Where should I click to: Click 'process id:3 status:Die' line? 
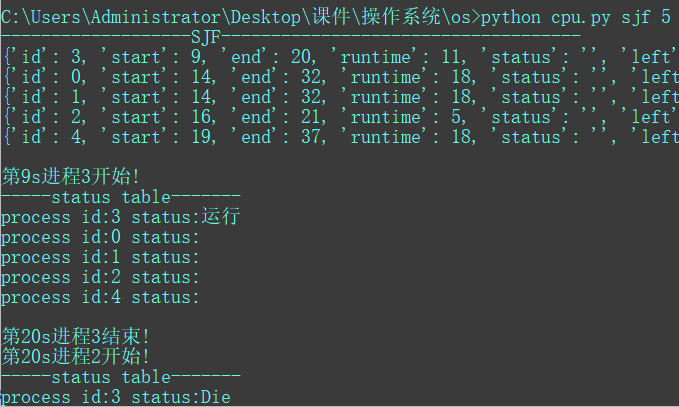(116, 397)
